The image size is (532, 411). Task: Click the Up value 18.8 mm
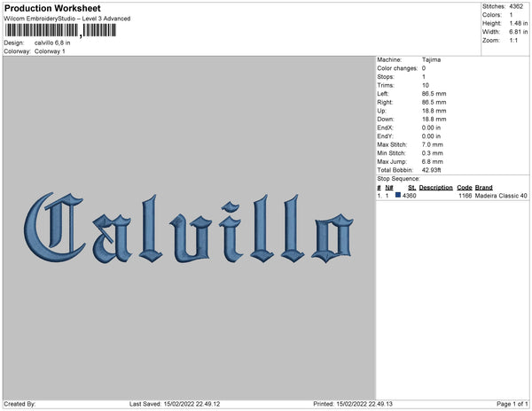(434, 111)
